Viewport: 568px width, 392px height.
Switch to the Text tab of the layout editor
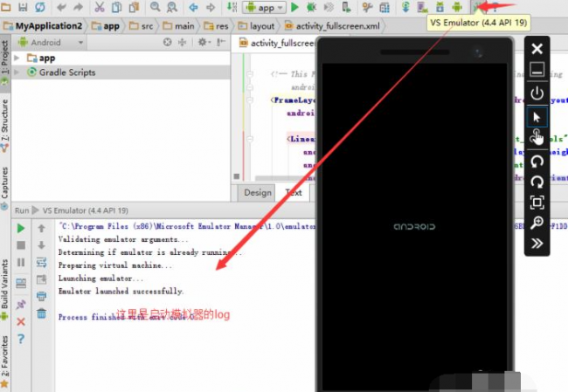294,193
